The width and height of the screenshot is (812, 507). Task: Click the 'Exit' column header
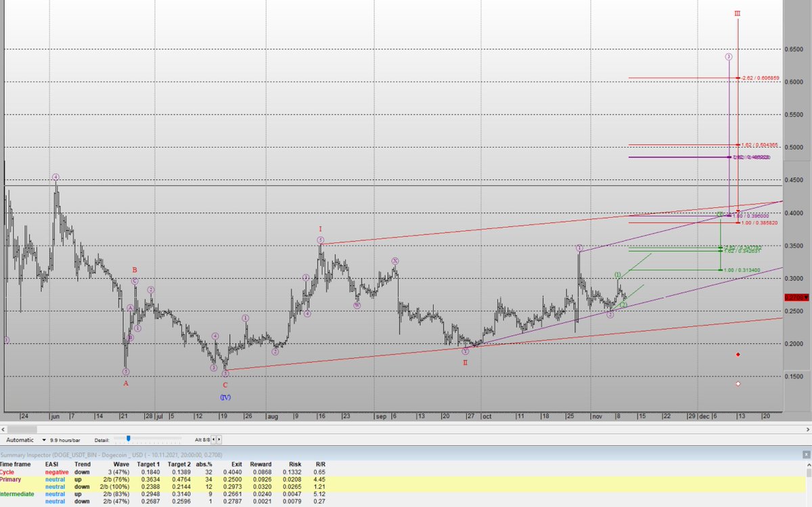point(236,464)
